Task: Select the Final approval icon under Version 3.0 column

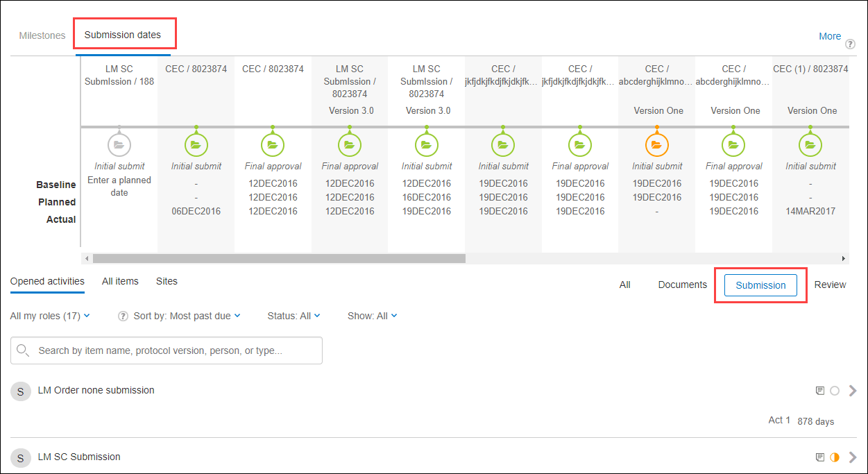Action: coord(349,144)
